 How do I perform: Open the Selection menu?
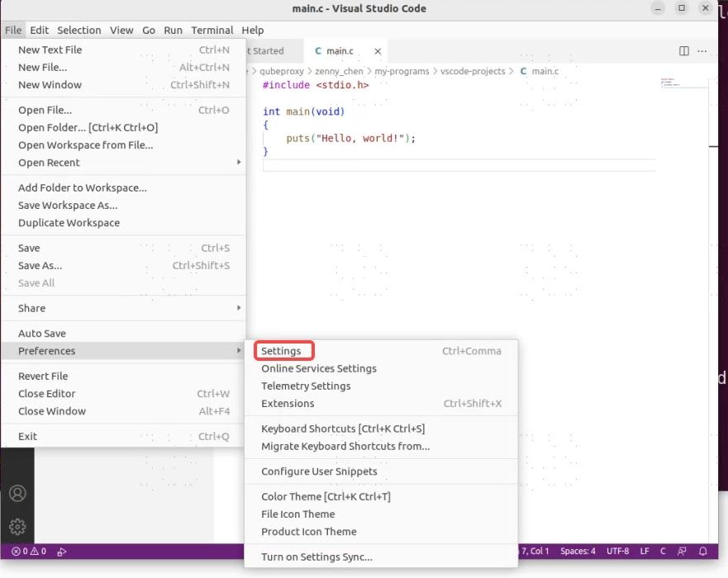(x=79, y=31)
